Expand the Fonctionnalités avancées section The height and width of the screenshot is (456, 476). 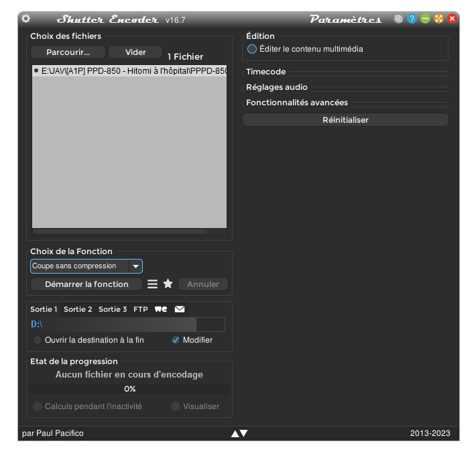(x=296, y=103)
